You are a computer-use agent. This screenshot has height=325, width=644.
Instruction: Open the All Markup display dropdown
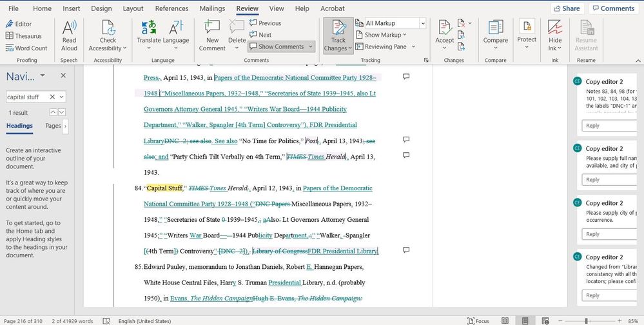tap(423, 23)
